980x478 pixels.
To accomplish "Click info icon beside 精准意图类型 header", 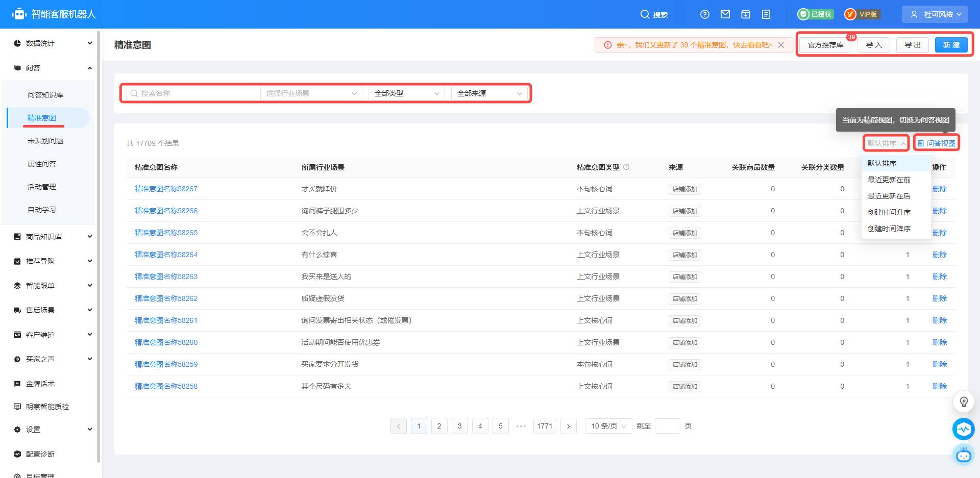I will (626, 167).
